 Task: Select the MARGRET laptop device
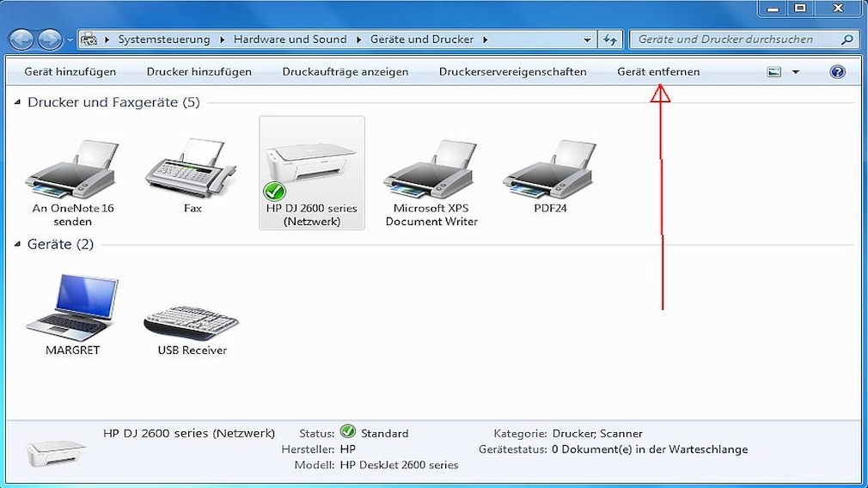point(73,309)
